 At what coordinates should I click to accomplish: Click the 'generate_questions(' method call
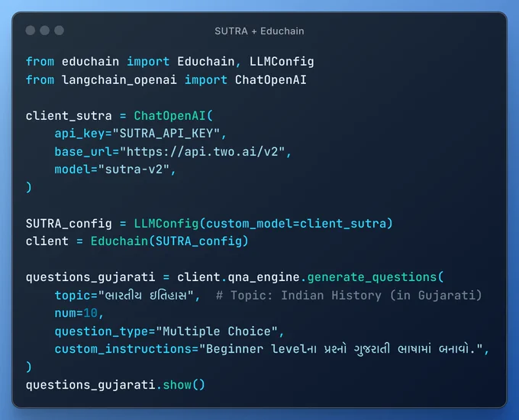(x=376, y=277)
